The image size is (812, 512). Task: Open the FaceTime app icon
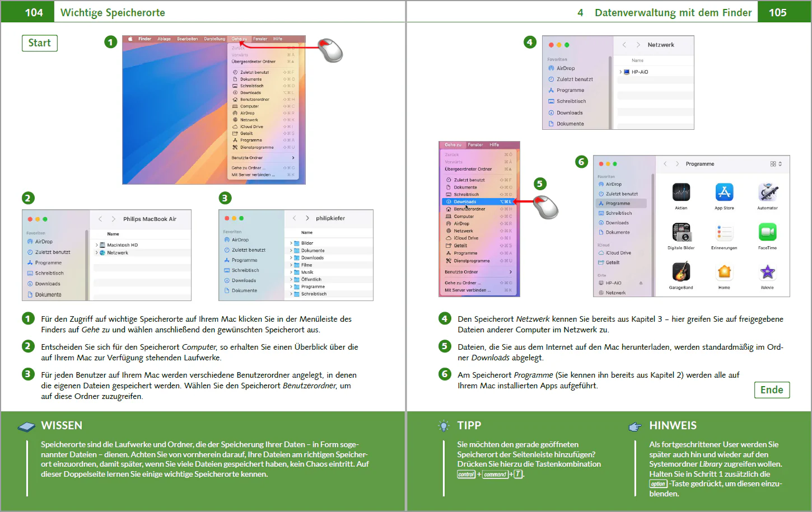point(767,232)
